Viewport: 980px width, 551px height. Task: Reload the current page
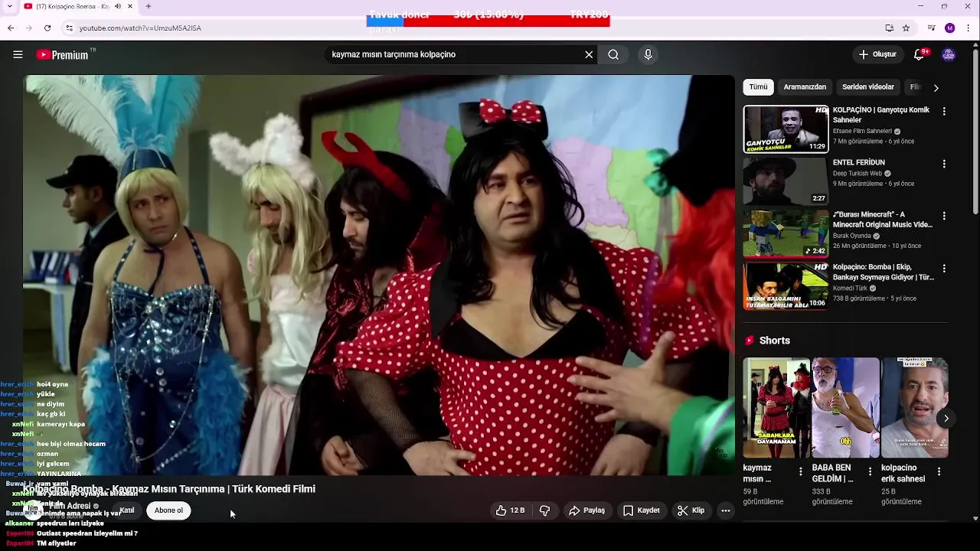47,28
